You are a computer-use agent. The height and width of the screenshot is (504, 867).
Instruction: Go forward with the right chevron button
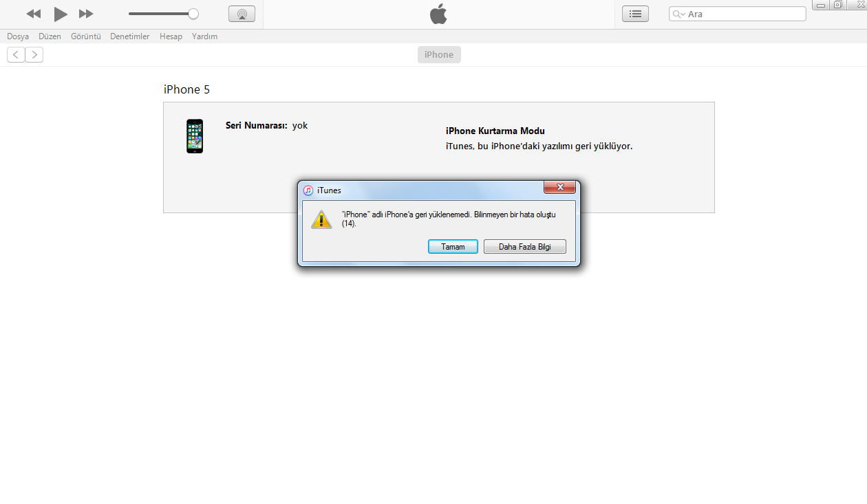click(x=34, y=55)
